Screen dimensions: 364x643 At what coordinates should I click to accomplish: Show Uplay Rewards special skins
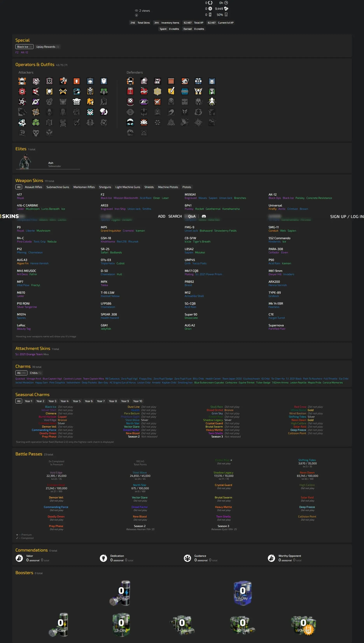pos(47,47)
